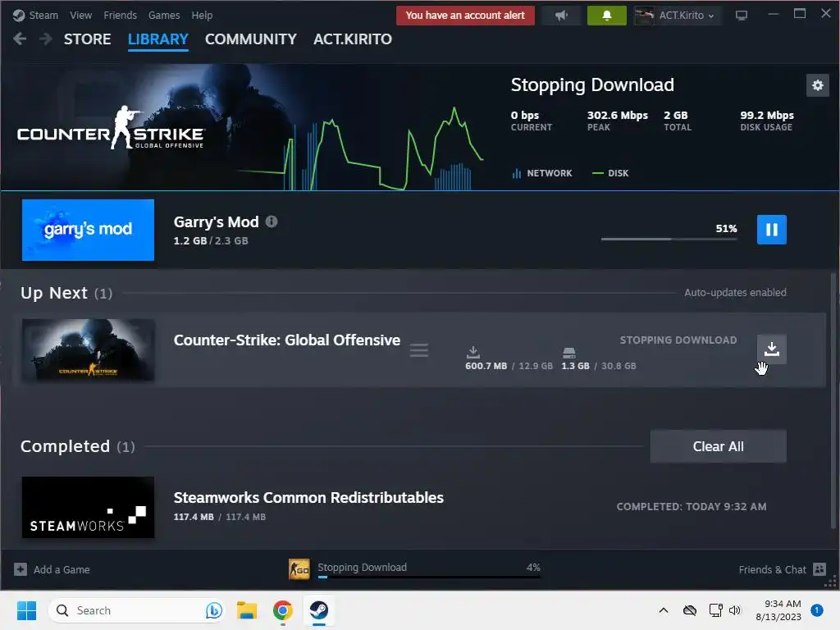Screen dimensions: 840x630
Task: Open the Counter-Strike: Global Offensive thumbnail
Action: [x=89, y=349]
